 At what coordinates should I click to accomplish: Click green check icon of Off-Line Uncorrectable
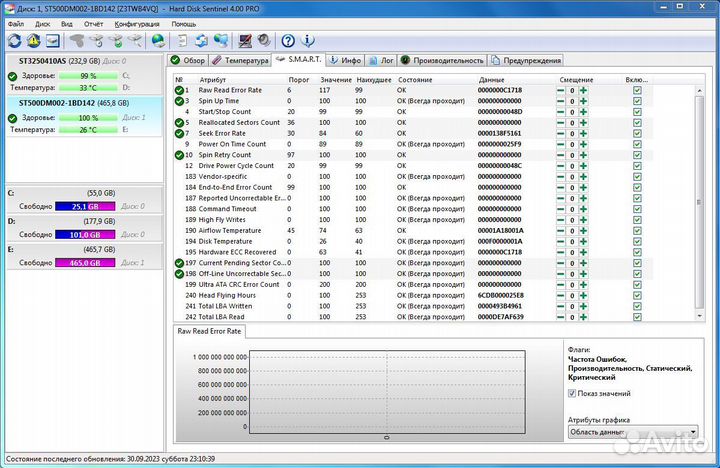click(x=179, y=274)
